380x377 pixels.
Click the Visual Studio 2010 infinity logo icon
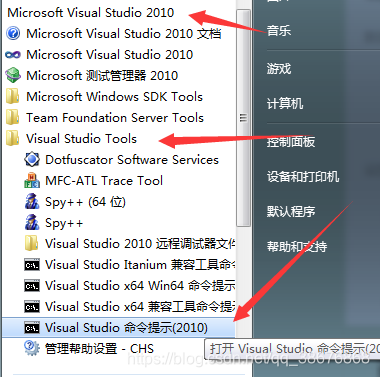click(x=13, y=55)
